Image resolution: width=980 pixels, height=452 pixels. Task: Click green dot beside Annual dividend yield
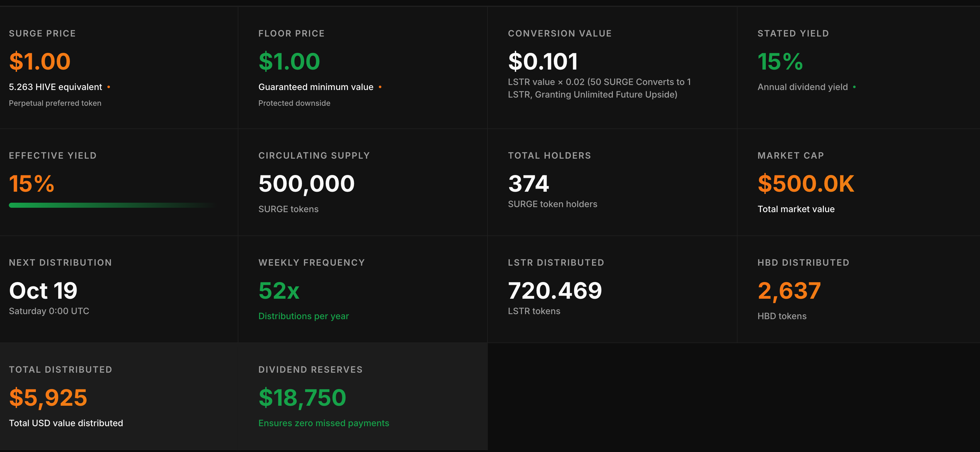[854, 87]
